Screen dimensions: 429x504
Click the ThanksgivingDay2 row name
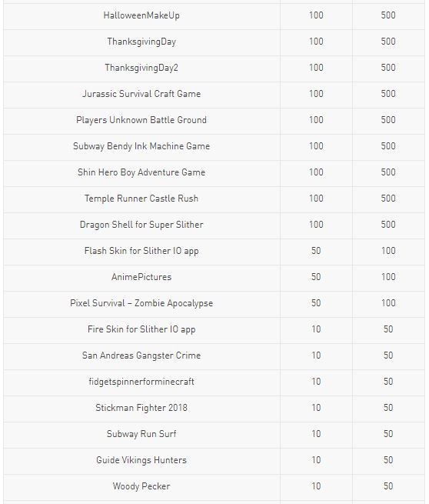pos(141,68)
